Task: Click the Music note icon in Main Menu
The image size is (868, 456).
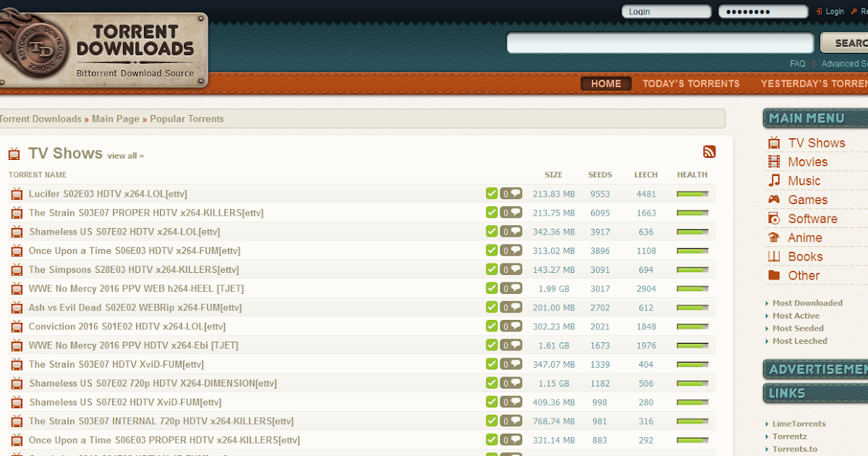Action: (x=774, y=180)
